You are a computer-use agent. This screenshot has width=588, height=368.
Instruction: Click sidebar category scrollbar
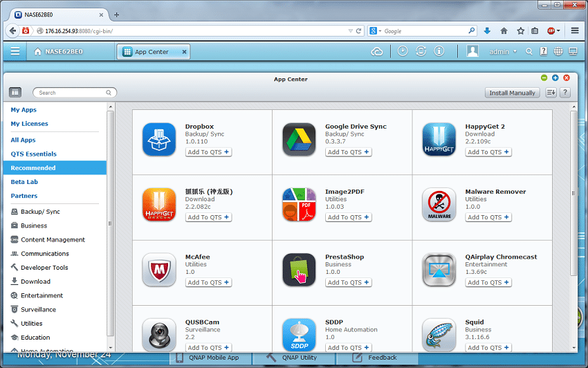tap(110, 223)
